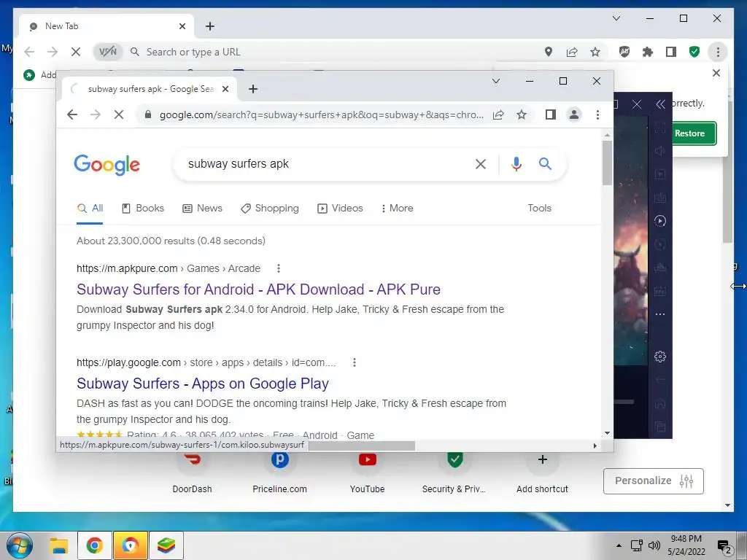The width and height of the screenshot is (747, 560).
Task: Click the vertical scrollbar of the Google results
Action: pos(607,163)
